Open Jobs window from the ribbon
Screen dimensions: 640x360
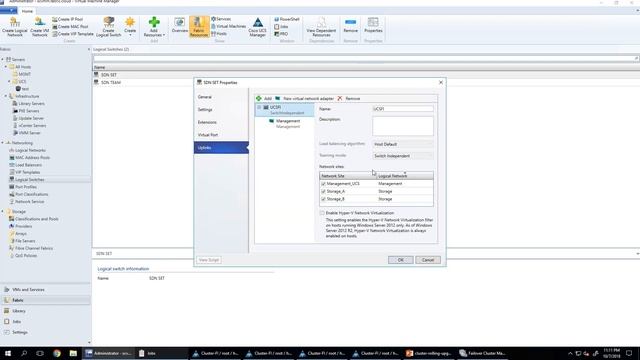(281, 27)
